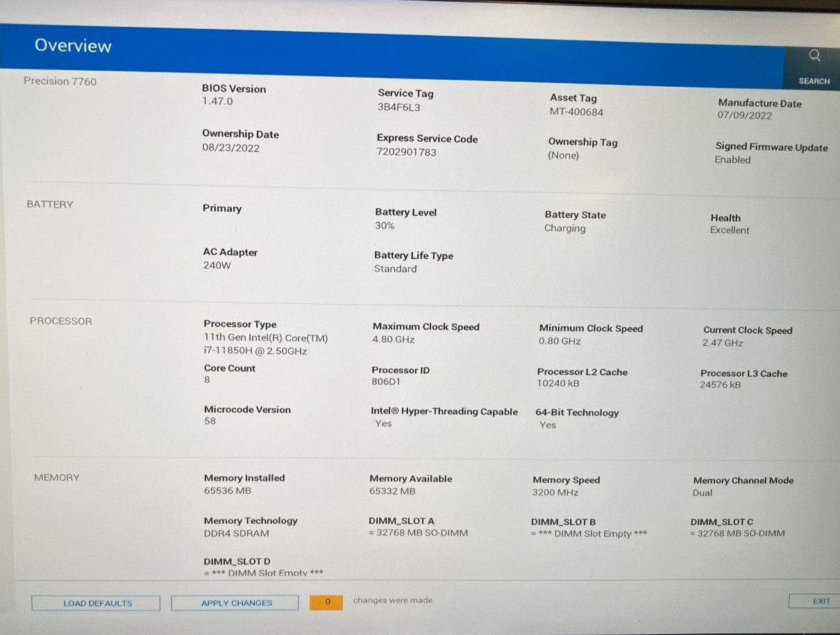Click Hyper-Threading Capable Yes value
The image size is (840, 635).
[383, 424]
